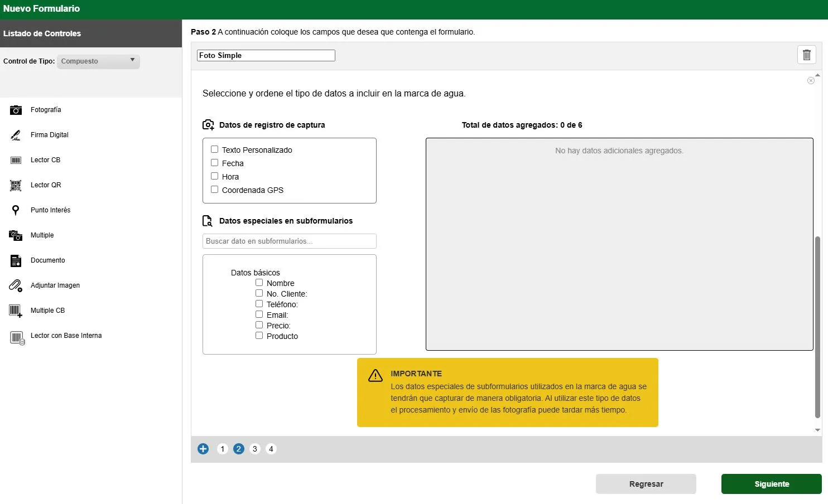Check the Precio checkbox
Viewport: 828px width, 504px height.
pos(259,325)
